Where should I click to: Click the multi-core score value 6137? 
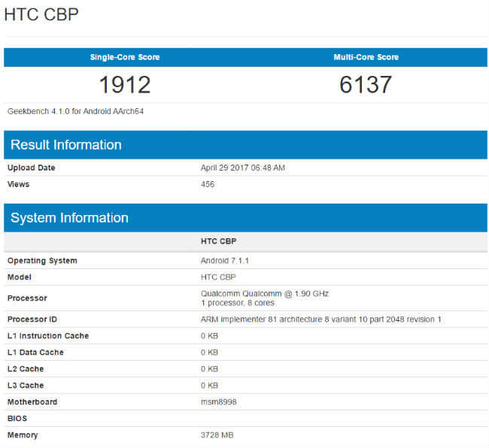(366, 85)
